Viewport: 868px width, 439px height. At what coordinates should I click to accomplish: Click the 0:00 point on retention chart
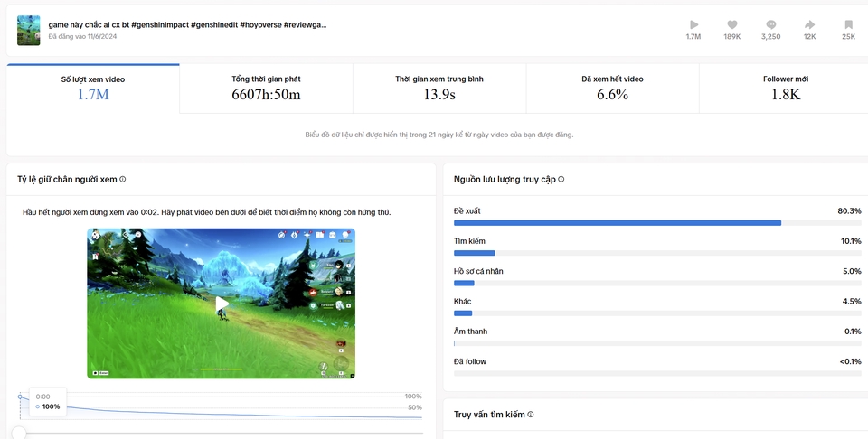point(21,397)
